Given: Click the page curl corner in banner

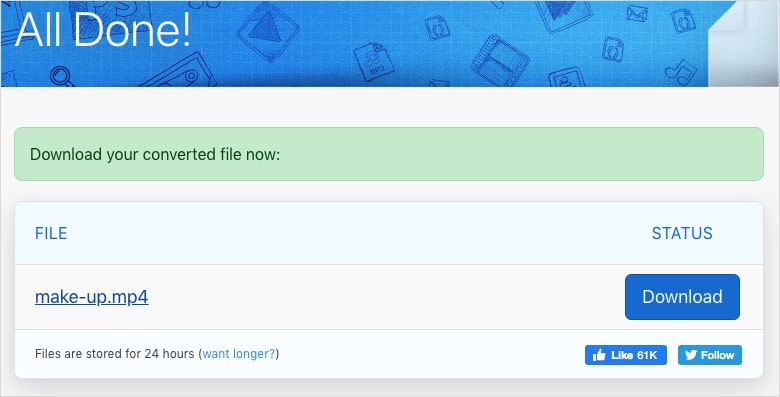Looking at the screenshot, I should pyautogui.click(x=743, y=43).
